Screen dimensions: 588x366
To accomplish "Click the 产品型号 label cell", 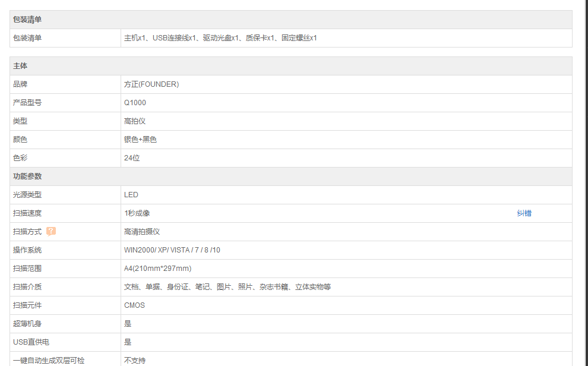I will coord(65,102).
